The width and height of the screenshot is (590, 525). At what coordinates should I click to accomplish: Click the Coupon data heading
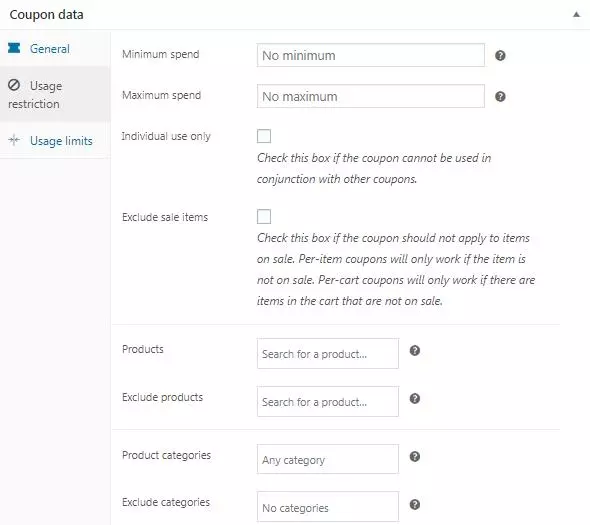(46, 15)
